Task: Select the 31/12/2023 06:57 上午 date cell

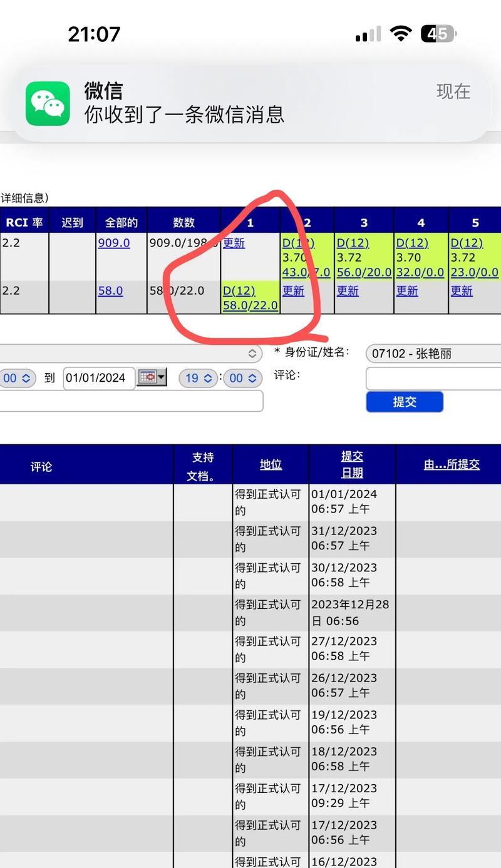Action: point(352,538)
